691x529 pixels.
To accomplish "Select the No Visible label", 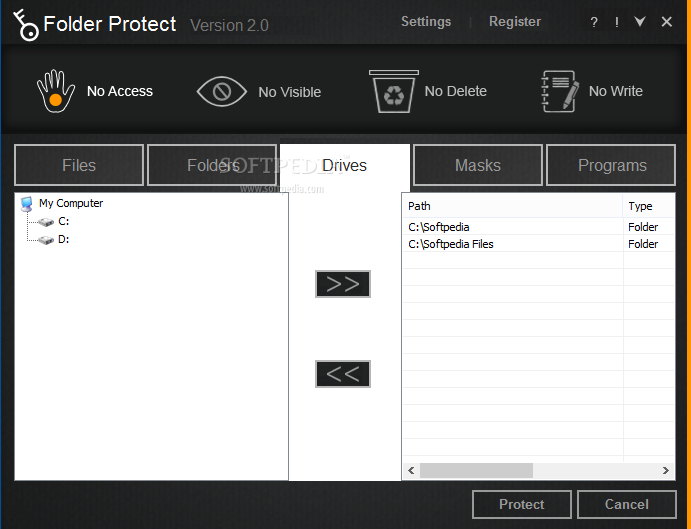I will click(290, 92).
